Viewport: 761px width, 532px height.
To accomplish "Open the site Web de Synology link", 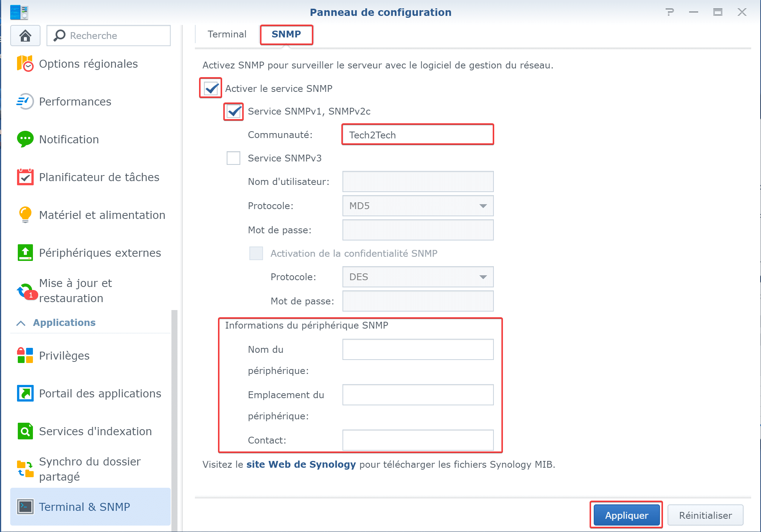I will (301, 464).
